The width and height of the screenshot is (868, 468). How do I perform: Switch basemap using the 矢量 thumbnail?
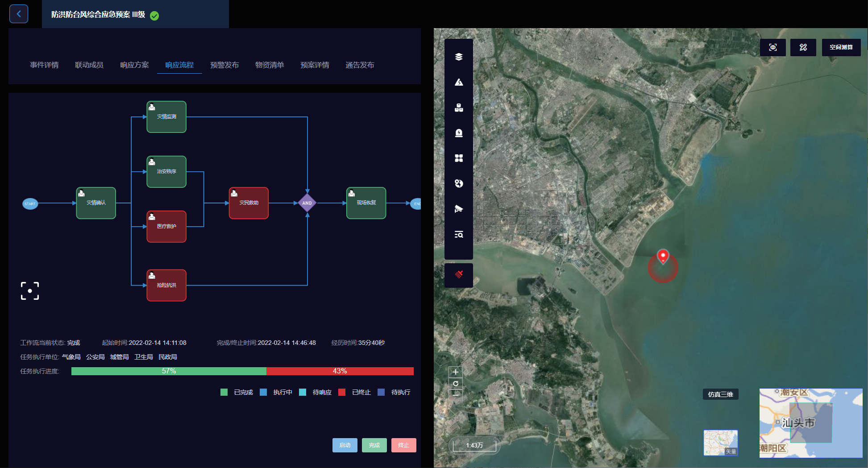720,443
